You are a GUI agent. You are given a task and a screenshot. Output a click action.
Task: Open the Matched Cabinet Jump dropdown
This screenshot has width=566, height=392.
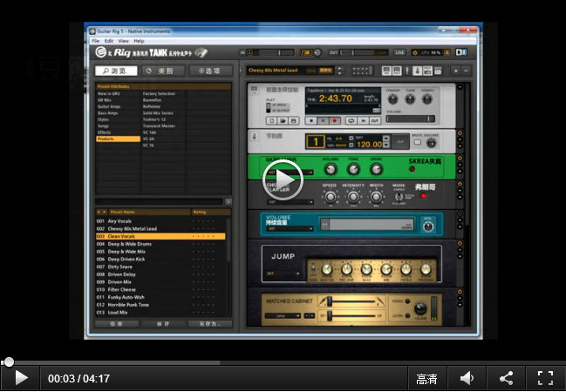click(x=283, y=316)
